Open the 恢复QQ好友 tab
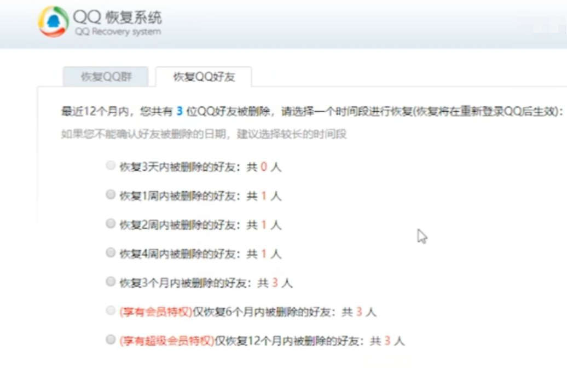Viewport: 567px width, 392px height. [x=204, y=76]
